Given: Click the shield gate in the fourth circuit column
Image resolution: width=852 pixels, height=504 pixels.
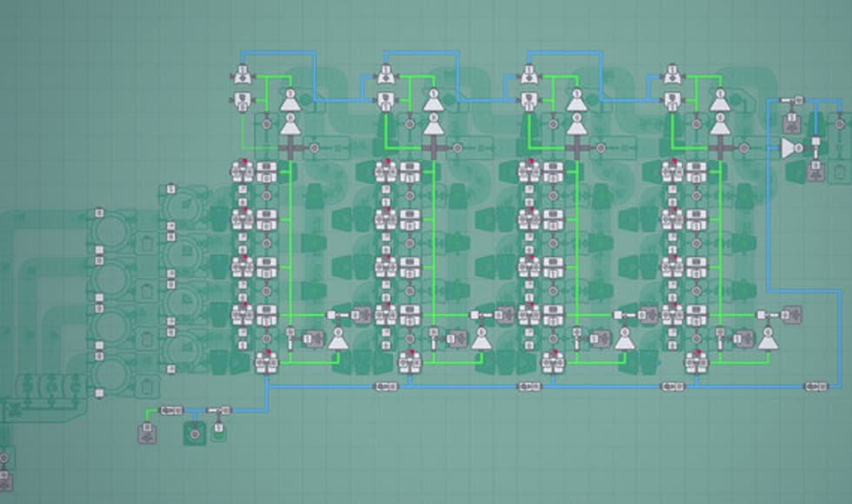Looking at the screenshot, I should point(673,102).
